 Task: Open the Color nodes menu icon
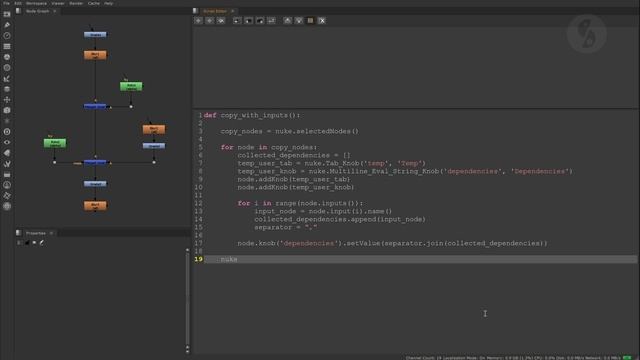click(7, 57)
